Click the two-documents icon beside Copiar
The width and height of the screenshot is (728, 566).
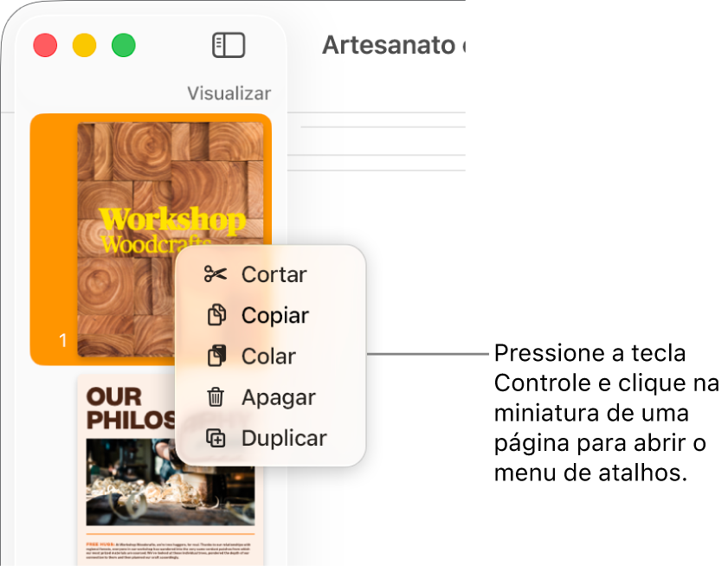click(x=216, y=315)
